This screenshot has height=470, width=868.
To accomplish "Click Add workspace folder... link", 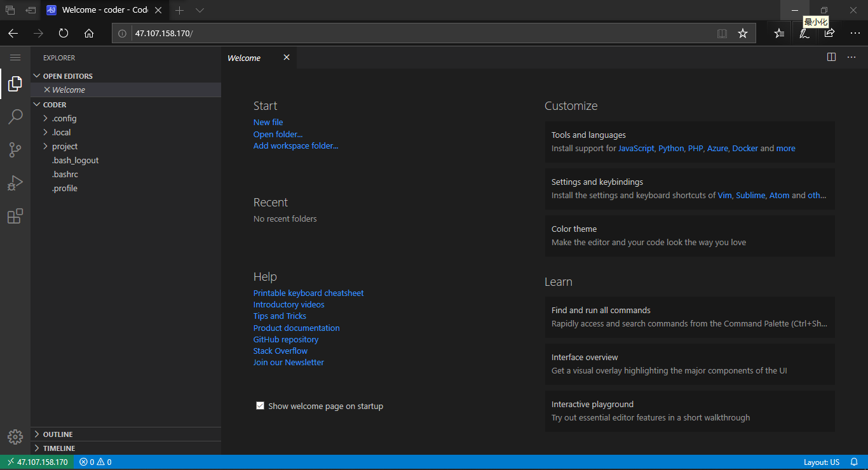I will coord(295,145).
